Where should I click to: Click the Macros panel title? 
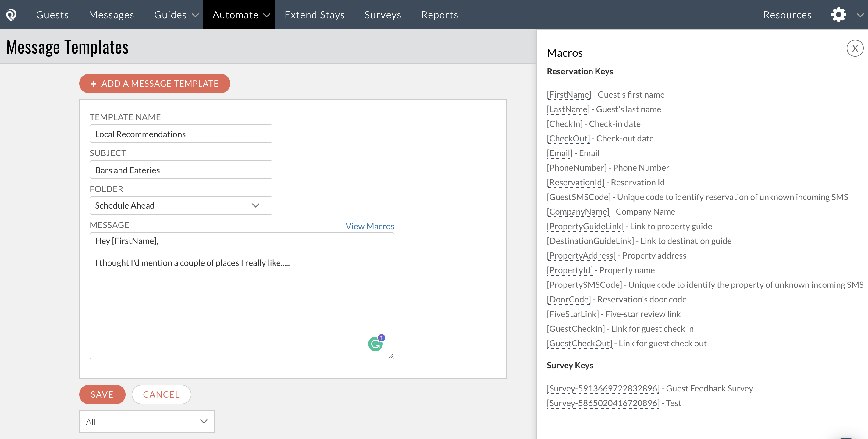pyautogui.click(x=564, y=53)
